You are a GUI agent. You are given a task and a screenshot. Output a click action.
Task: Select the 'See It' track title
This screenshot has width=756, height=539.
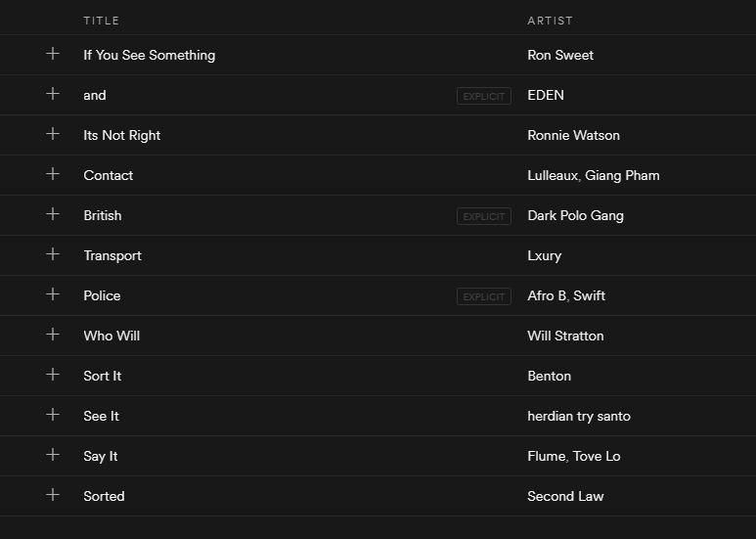click(102, 416)
